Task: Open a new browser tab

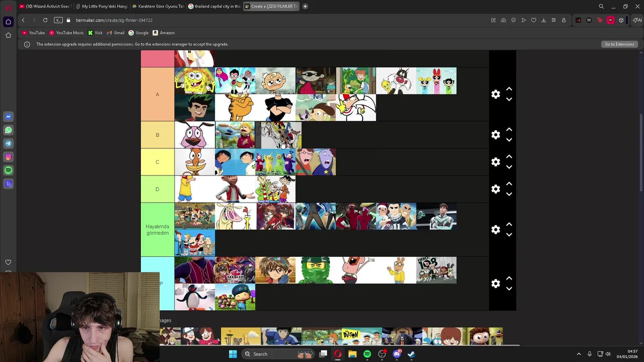Action: click(305, 7)
